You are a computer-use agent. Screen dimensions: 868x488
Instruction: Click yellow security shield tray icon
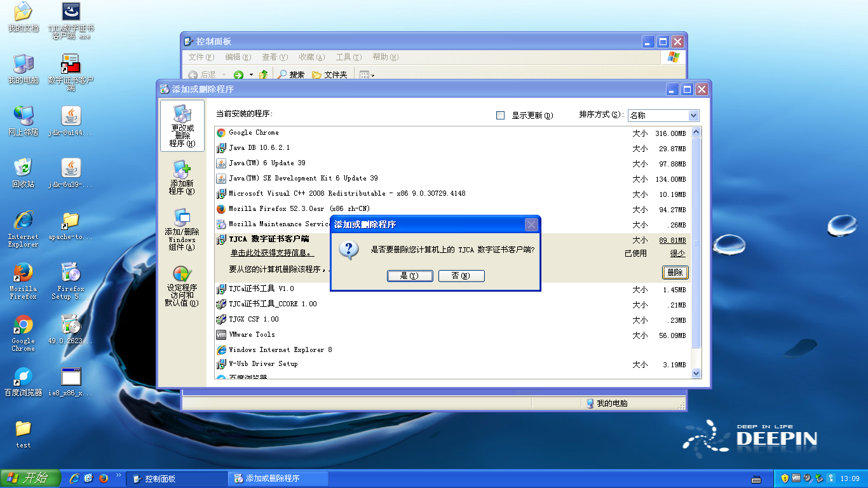tap(785, 478)
